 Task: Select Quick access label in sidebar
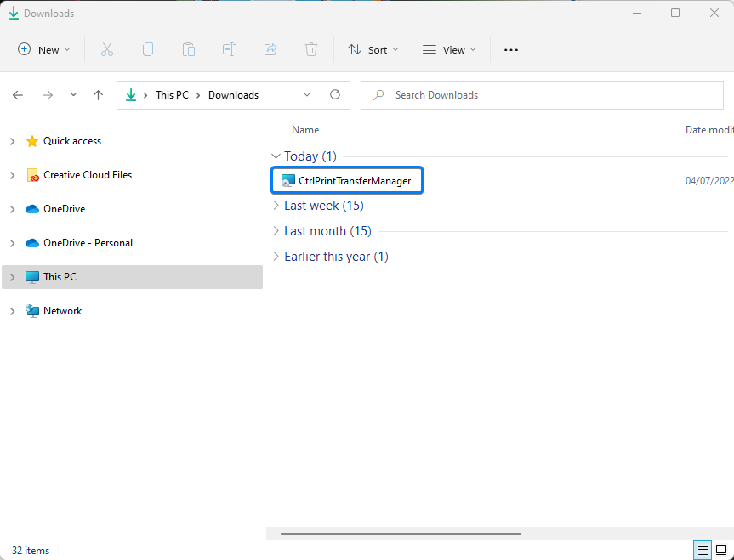(x=72, y=141)
